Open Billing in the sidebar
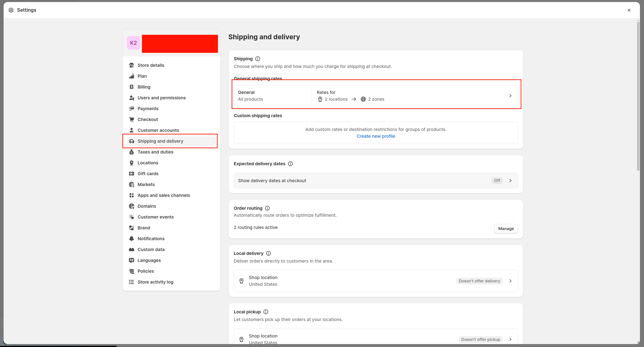Screen dimensions: 644x347 tap(171, 87)
